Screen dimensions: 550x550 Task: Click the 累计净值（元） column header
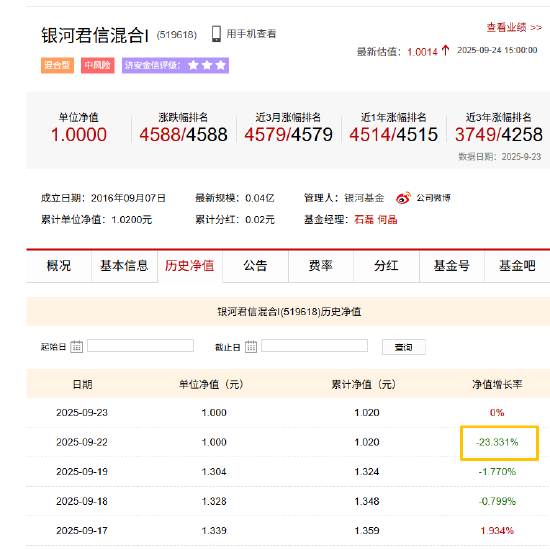click(364, 384)
